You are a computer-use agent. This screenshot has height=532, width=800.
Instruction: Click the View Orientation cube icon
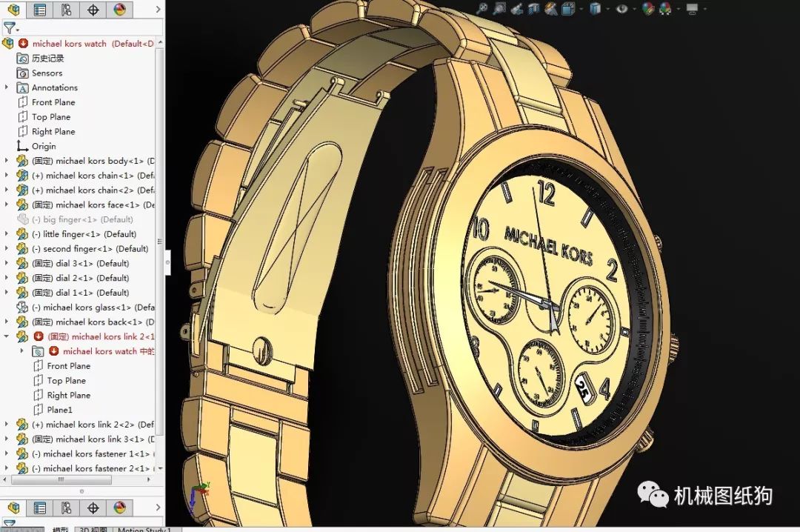pyautogui.click(x=568, y=8)
